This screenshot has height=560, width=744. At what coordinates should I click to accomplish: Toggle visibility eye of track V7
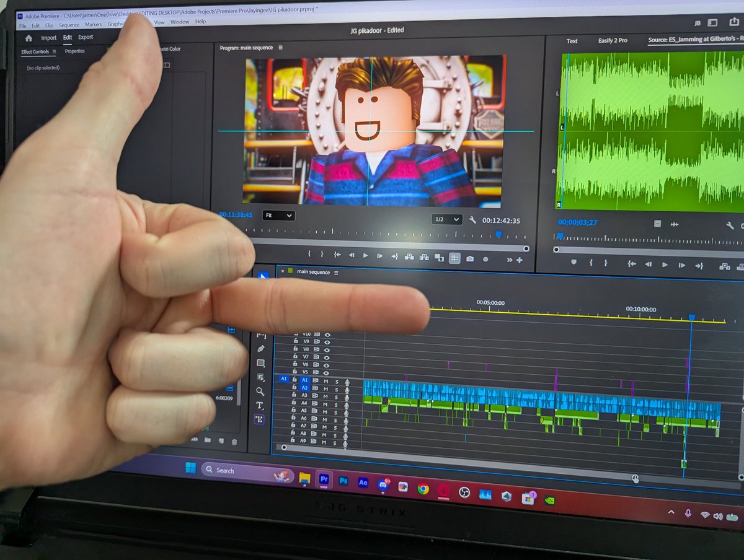[327, 357]
